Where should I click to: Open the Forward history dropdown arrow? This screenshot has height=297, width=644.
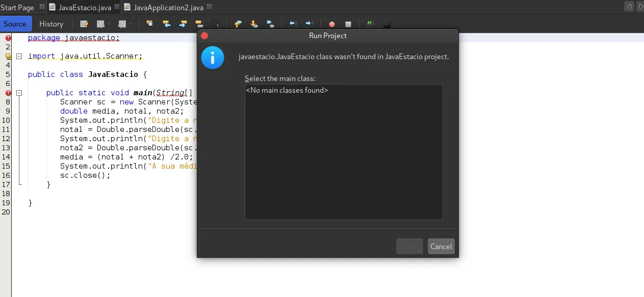pyautogui.click(x=131, y=24)
